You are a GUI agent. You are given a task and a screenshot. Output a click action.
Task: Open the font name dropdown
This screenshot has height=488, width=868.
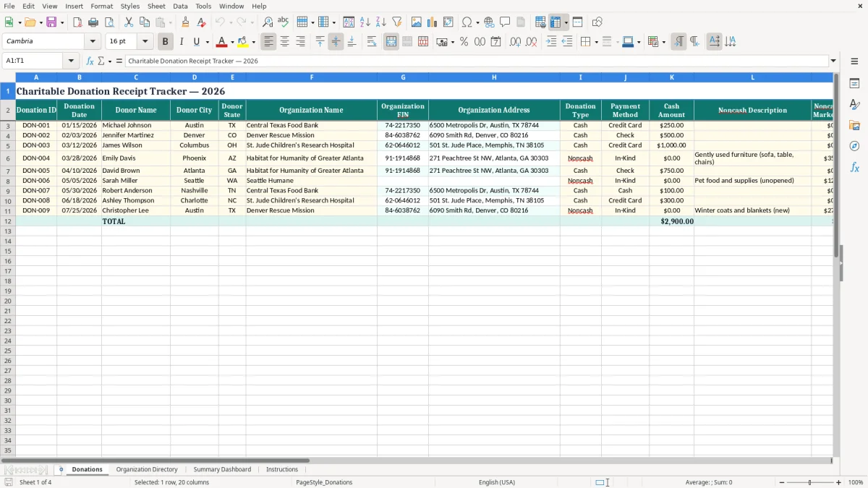[93, 42]
